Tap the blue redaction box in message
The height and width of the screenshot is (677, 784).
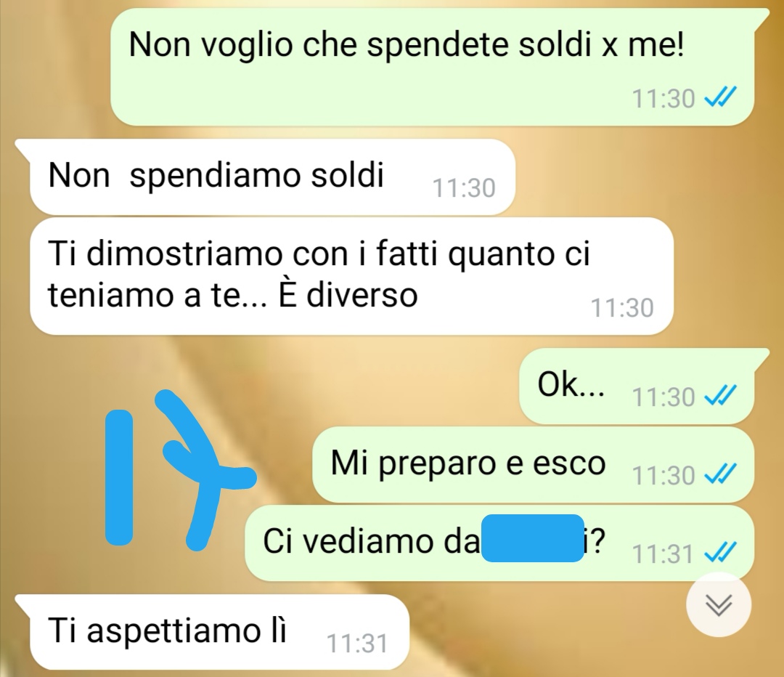pyautogui.click(x=532, y=538)
